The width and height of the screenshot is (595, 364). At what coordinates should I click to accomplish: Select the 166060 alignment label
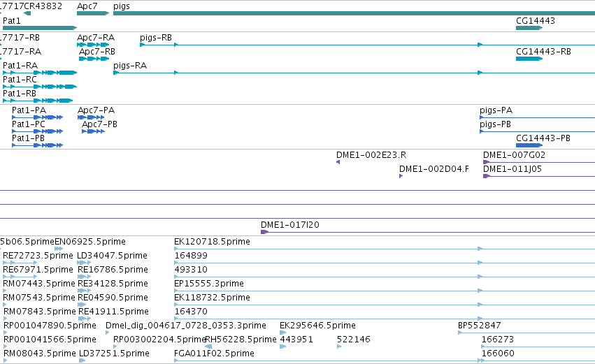pos(498,354)
